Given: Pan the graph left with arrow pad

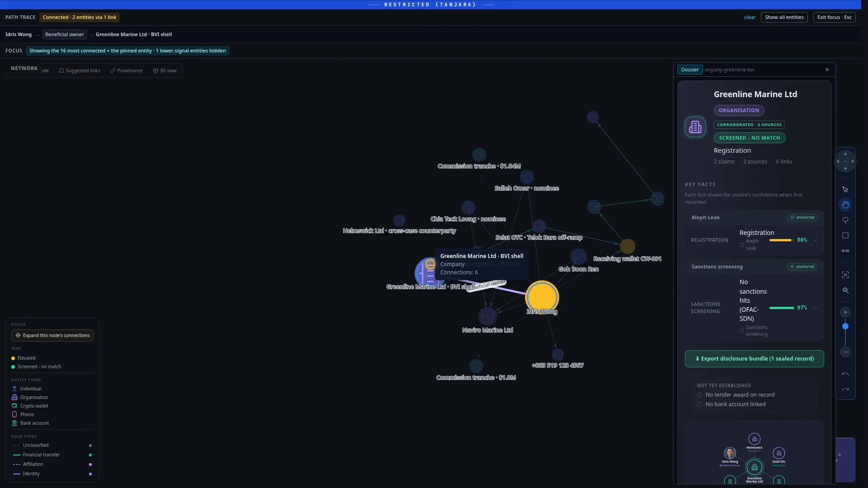Looking at the screenshot, I should 838,161.
